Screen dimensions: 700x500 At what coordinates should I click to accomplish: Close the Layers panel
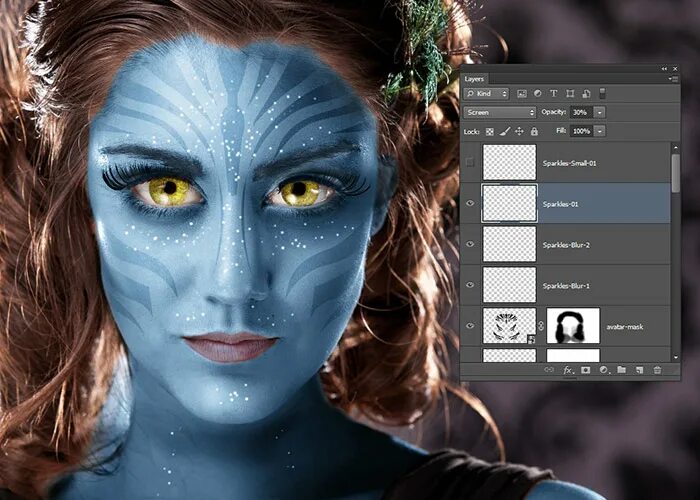tap(675, 69)
